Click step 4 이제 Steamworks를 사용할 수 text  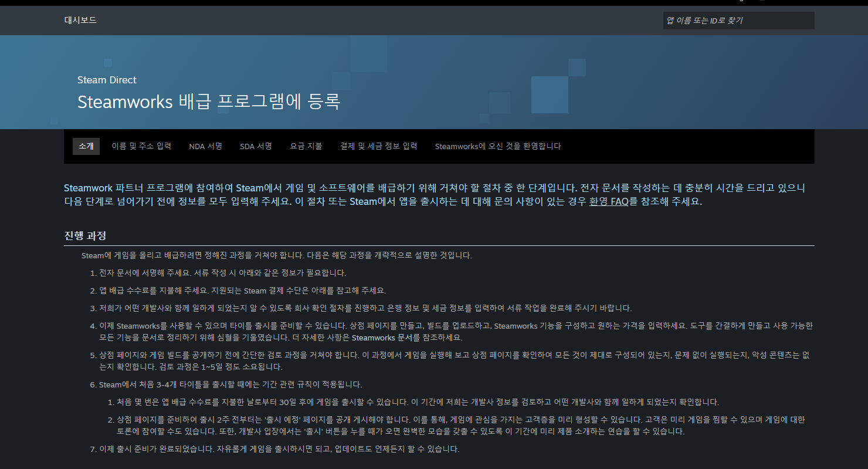456,332
